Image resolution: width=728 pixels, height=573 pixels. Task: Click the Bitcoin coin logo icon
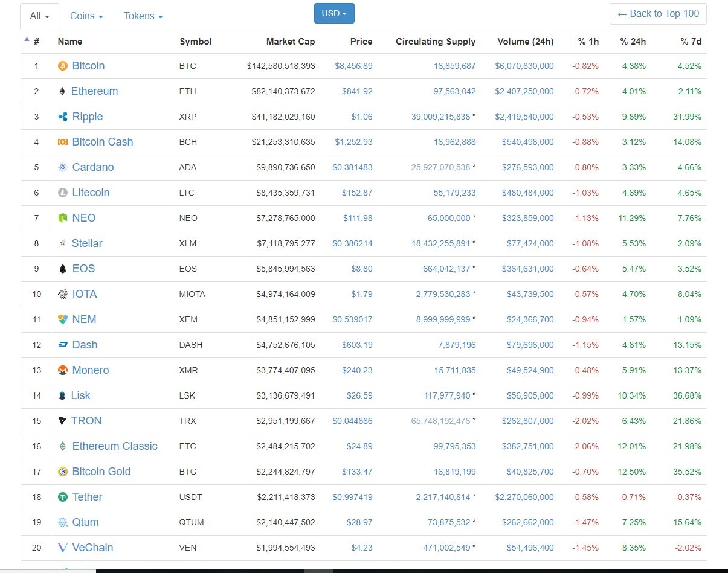click(x=63, y=66)
